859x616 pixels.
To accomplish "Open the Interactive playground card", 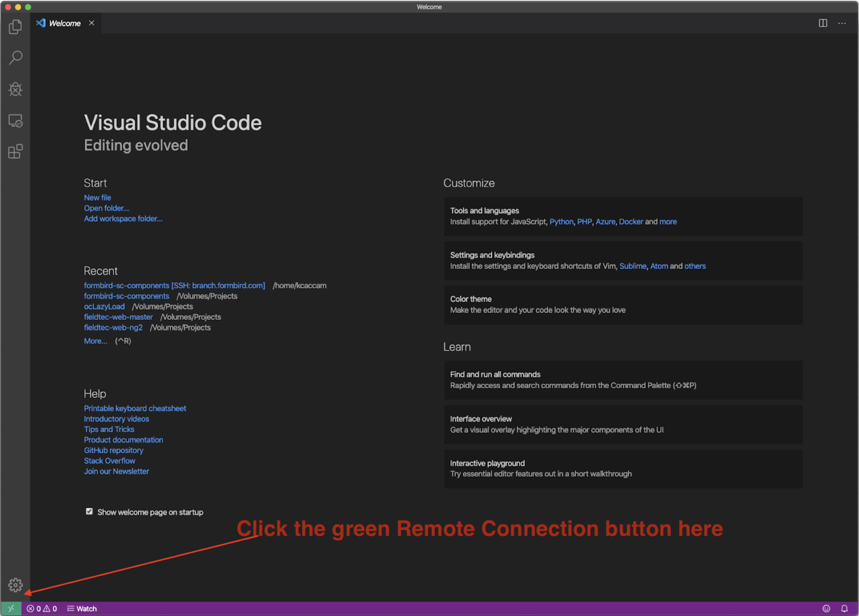I will (x=623, y=469).
